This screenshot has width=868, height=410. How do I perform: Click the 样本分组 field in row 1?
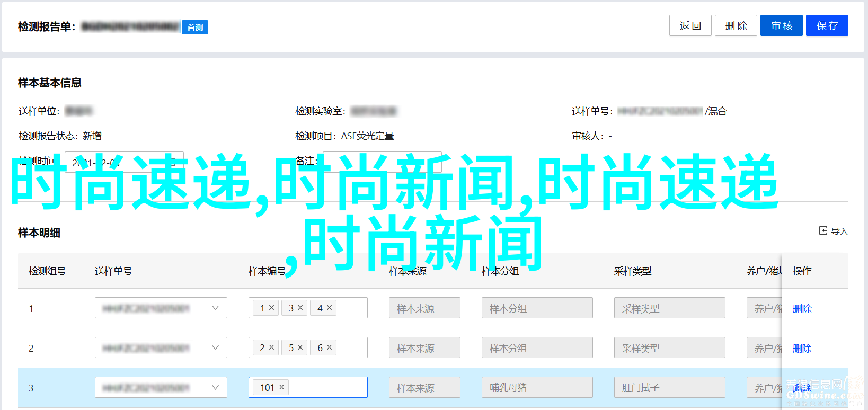pos(537,308)
